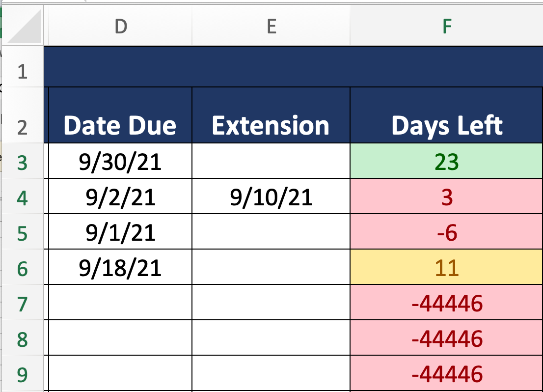This screenshot has width=543, height=392.
Task: Select the 9/10/21 extension cell
Action: [x=271, y=197]
